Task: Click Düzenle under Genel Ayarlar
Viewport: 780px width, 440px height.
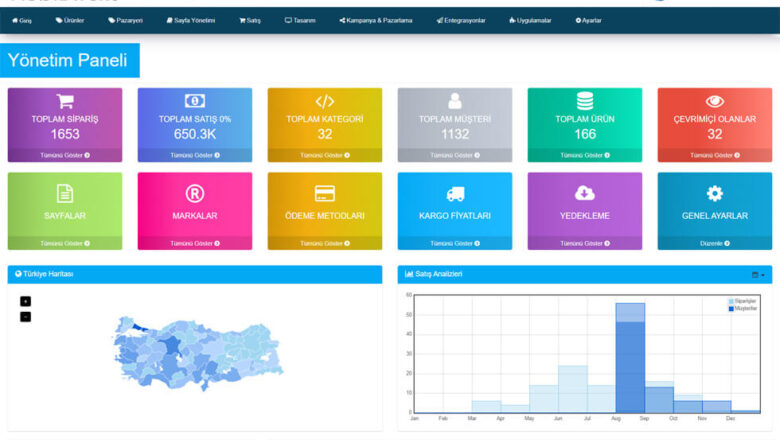Action: (x=715, y=243)
